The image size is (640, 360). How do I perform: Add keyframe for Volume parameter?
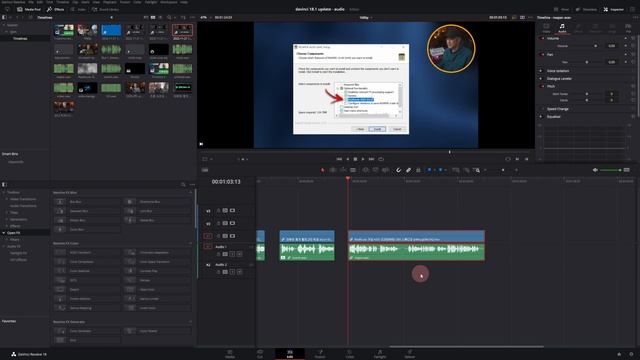[x=626, y=46]
